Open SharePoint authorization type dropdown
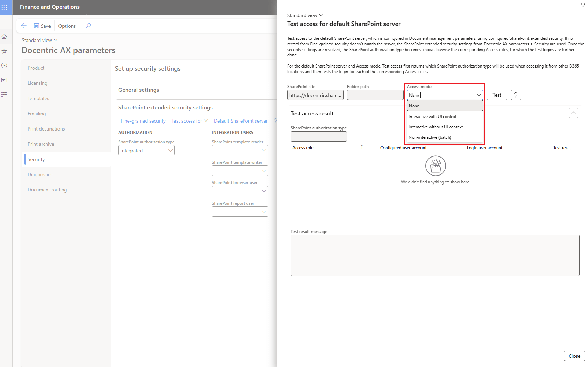The height and width of the screenshot is (367, 588). 146,151
